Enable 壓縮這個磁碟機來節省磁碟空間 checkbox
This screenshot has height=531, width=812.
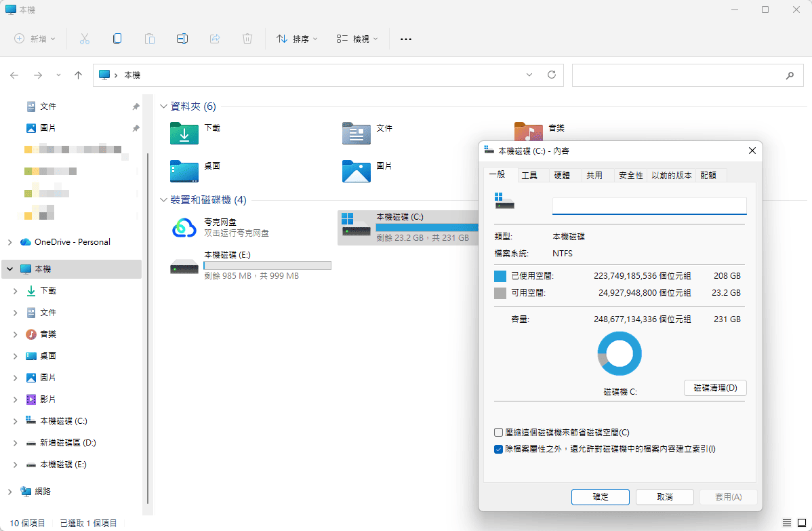tap(499, 432)
